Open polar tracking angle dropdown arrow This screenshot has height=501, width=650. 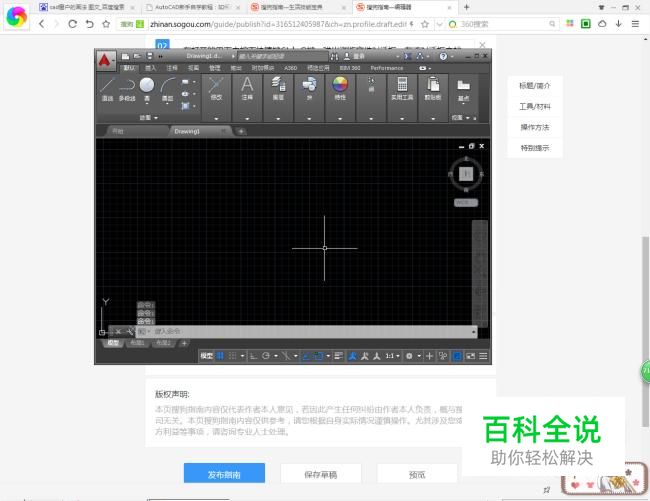276,356
